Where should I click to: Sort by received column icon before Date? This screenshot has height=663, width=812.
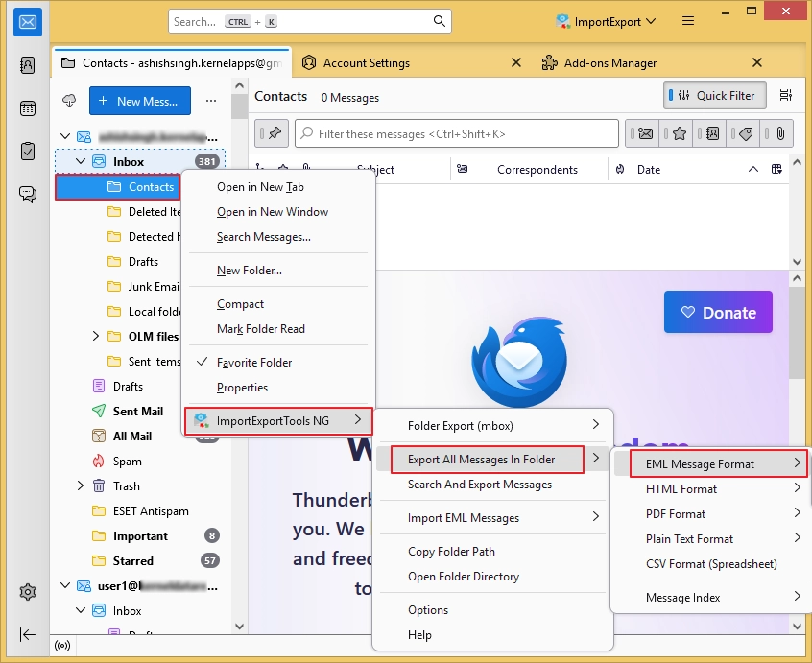pyautogui.click(x=620, y=169)
